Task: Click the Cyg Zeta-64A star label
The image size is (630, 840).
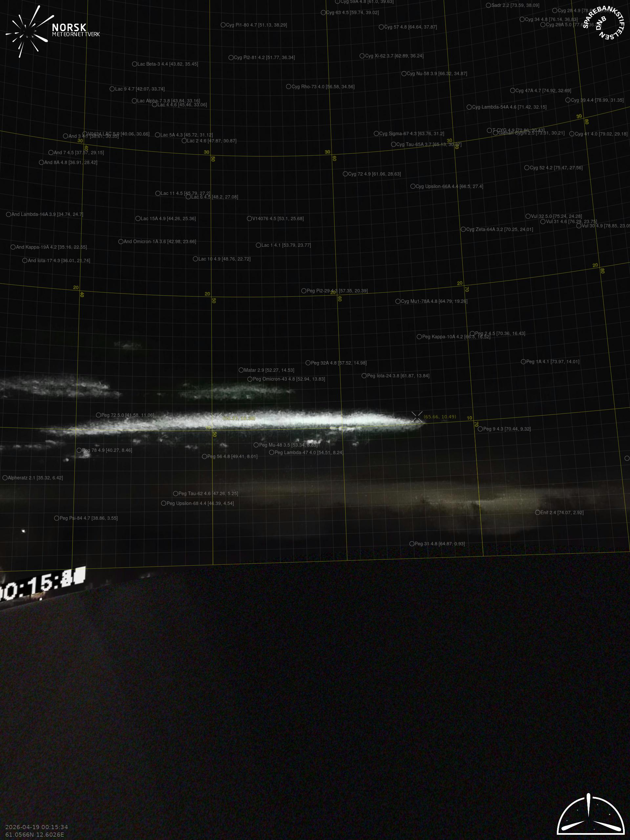Action: point(499,229)
